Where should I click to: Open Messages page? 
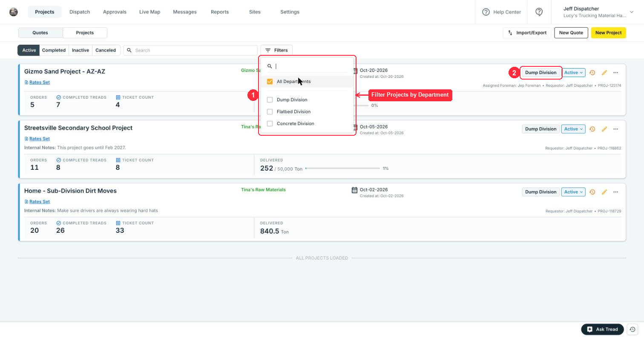185,12
